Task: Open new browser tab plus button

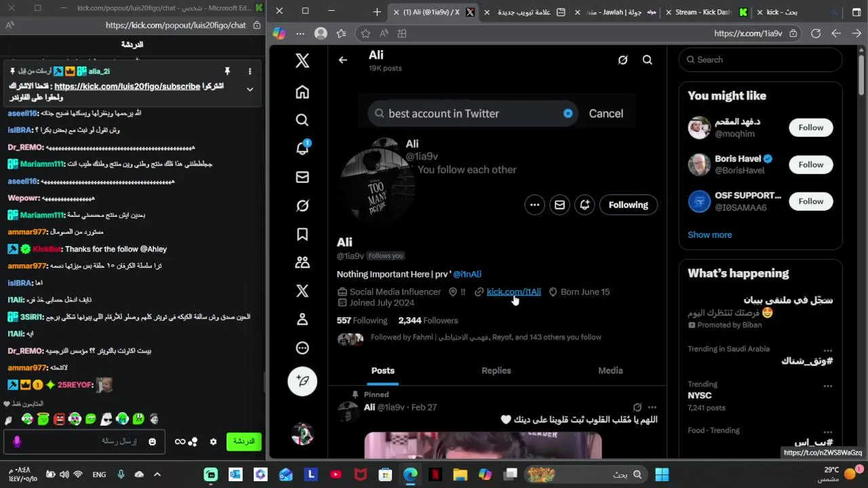Action: pos(377,12)
